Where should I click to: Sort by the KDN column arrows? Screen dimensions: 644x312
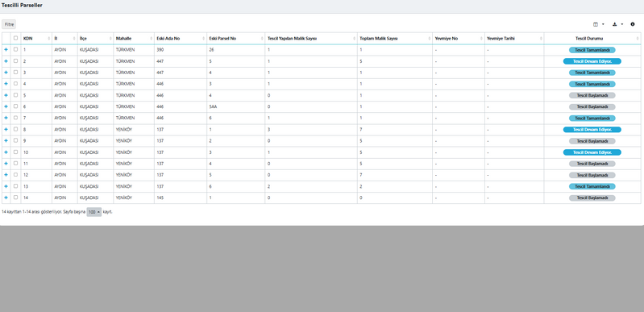49,38
